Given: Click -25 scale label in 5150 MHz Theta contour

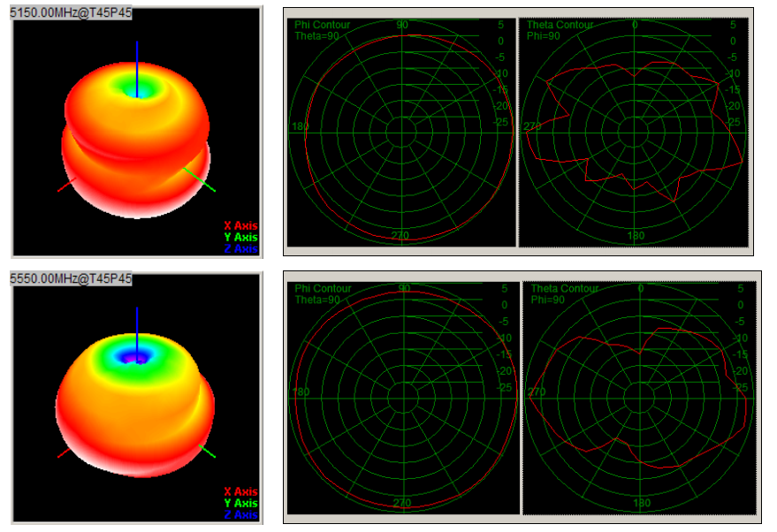Looking at the screenshot, I should click(x=733, y=122).
